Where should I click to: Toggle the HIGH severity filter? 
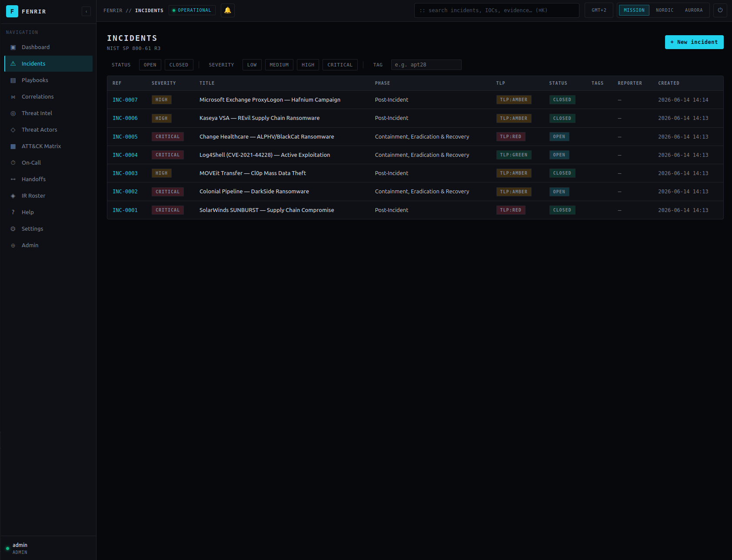click(308, 65)
